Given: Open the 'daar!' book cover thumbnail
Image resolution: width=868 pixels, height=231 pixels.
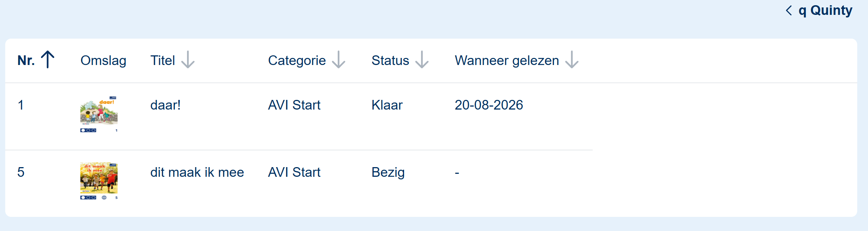Looking at the screenshot, I should click(99, 114).
